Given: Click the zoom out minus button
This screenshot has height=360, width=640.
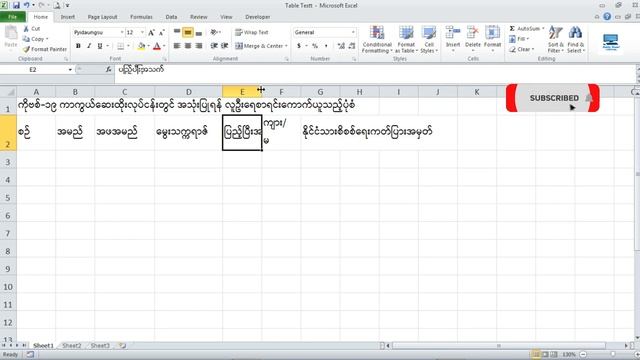Looking at the screenshot, I should [583, 354].
